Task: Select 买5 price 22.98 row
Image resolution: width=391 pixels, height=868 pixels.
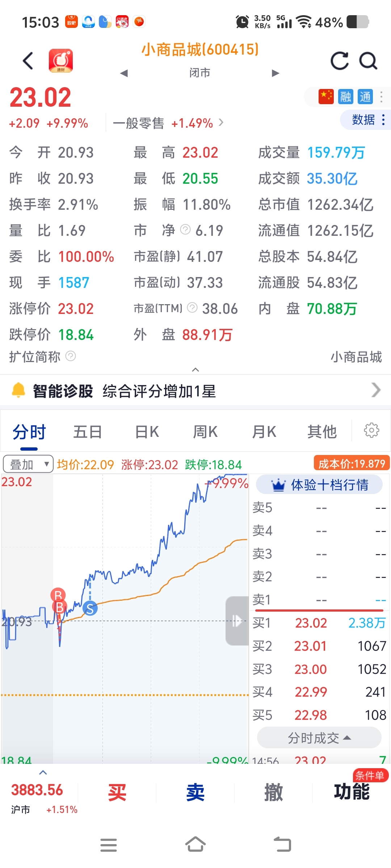Action: pyautogui.click(x=319, y=715)
